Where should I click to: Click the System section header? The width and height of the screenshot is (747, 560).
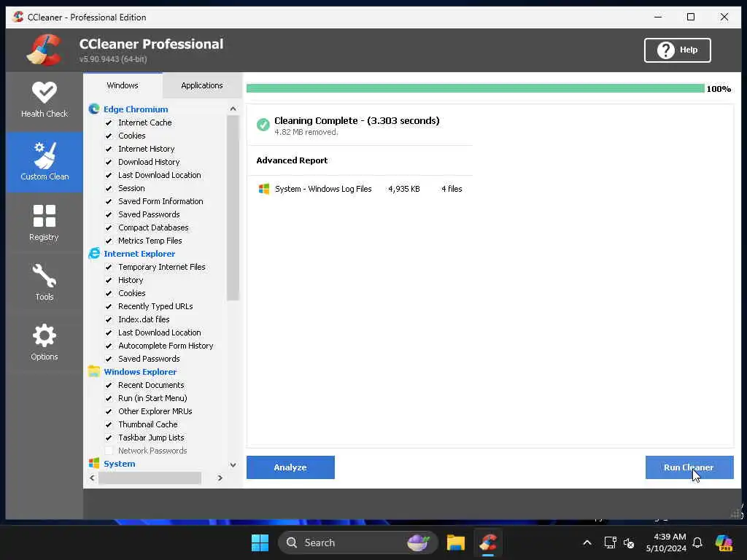coord(120,464)
